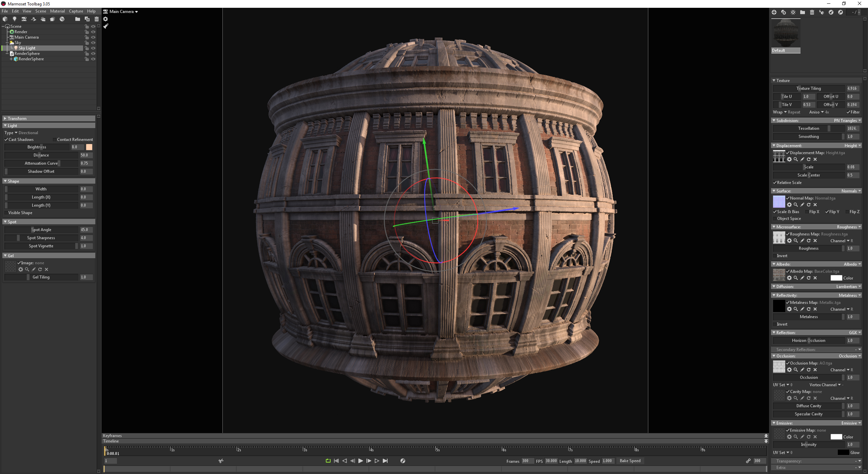Delete selected material trash icon

coord(812,12)
